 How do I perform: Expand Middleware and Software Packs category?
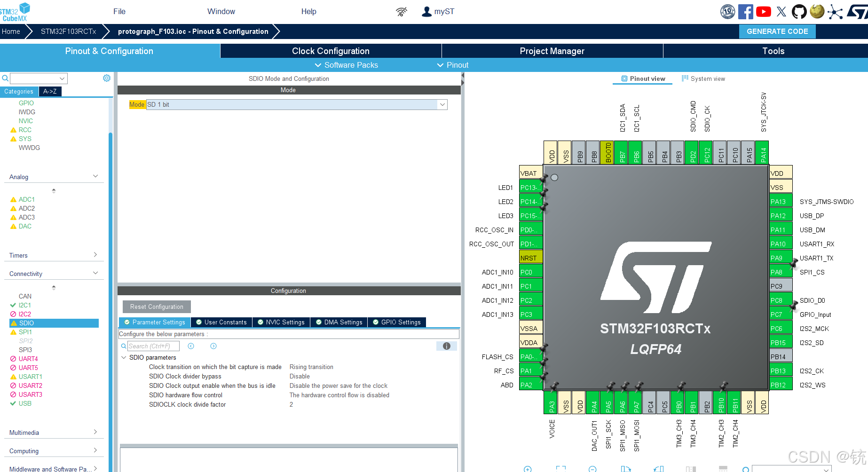[x=95, y=468]
